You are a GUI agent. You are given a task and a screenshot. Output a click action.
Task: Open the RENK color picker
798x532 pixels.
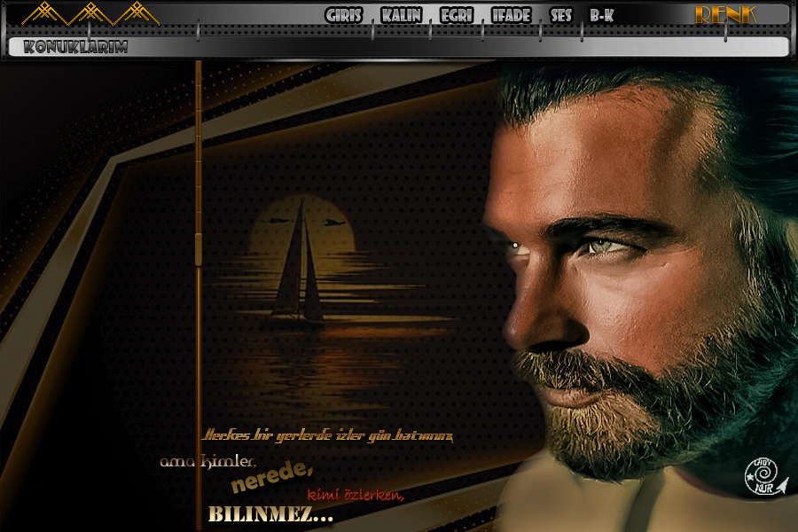[725, 15]
